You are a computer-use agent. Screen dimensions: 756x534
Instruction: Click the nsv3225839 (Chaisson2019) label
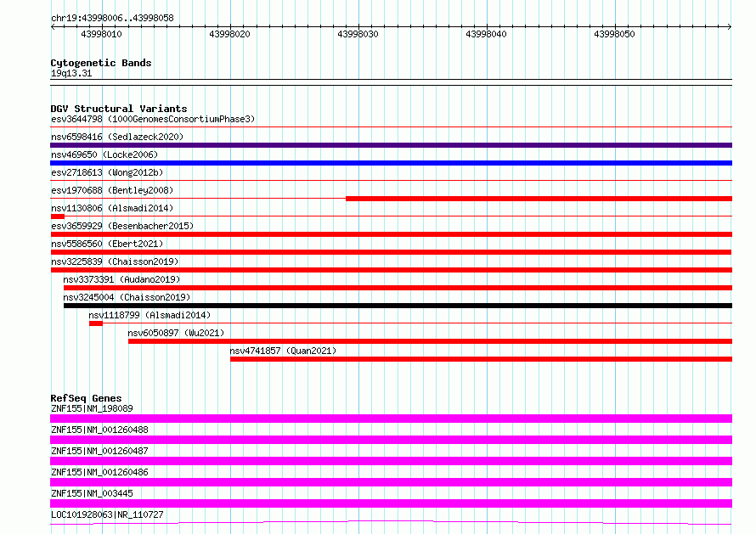(x=115, y=261)
